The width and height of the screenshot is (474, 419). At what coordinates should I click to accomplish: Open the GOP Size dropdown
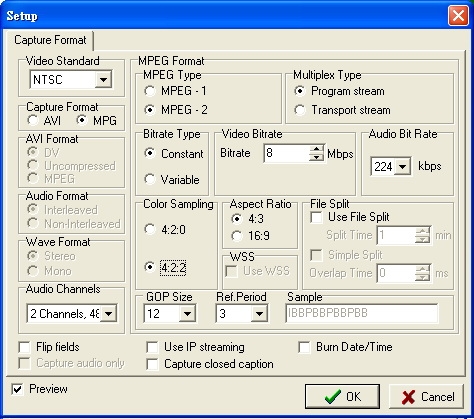click(x=187, y=313)
